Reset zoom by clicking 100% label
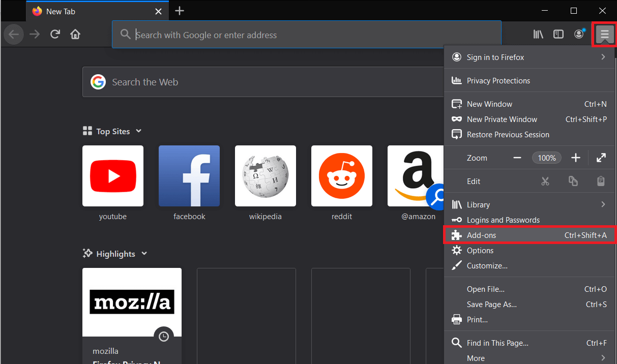 pos(547,158)
